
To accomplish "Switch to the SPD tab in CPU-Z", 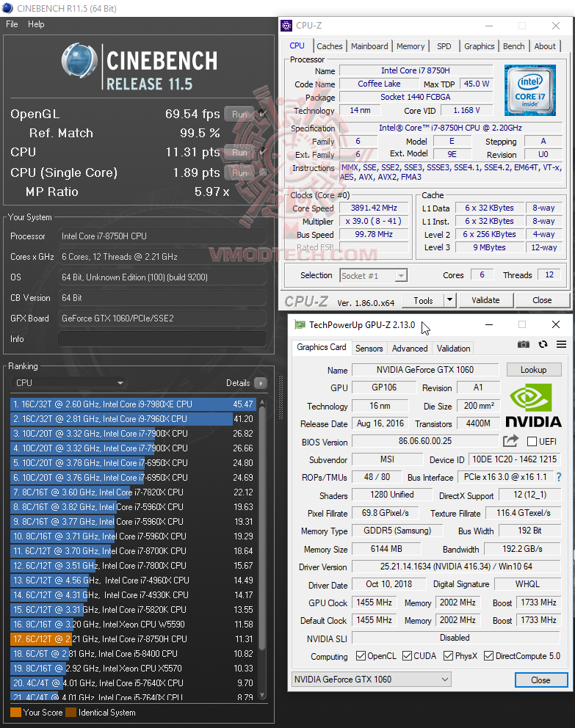I will coord(444,46).
